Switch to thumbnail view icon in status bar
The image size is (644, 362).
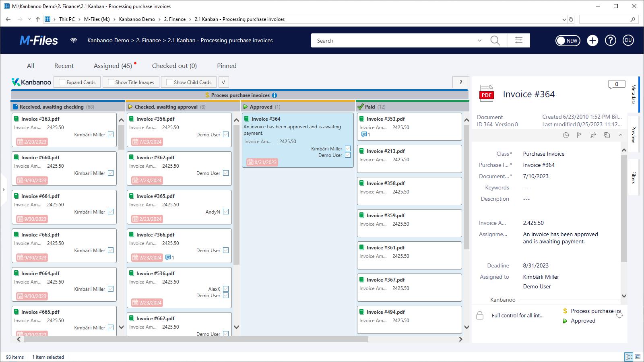click(638, 357)
